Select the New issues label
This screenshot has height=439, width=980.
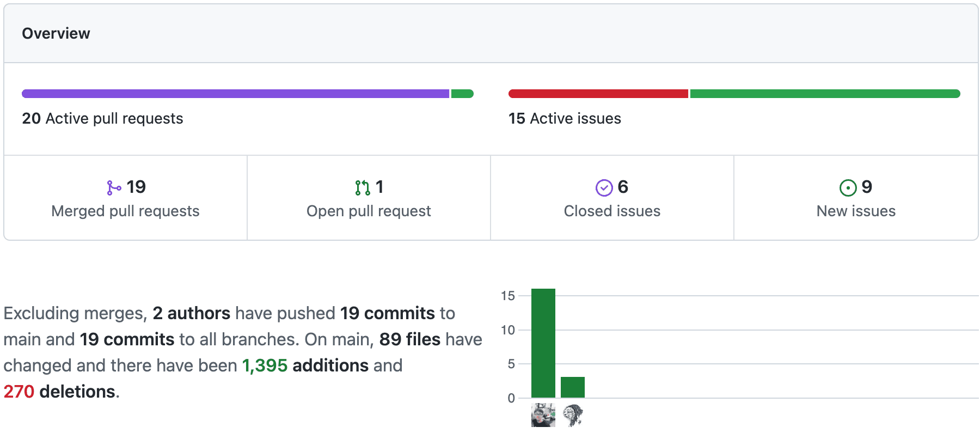(856, 211)
